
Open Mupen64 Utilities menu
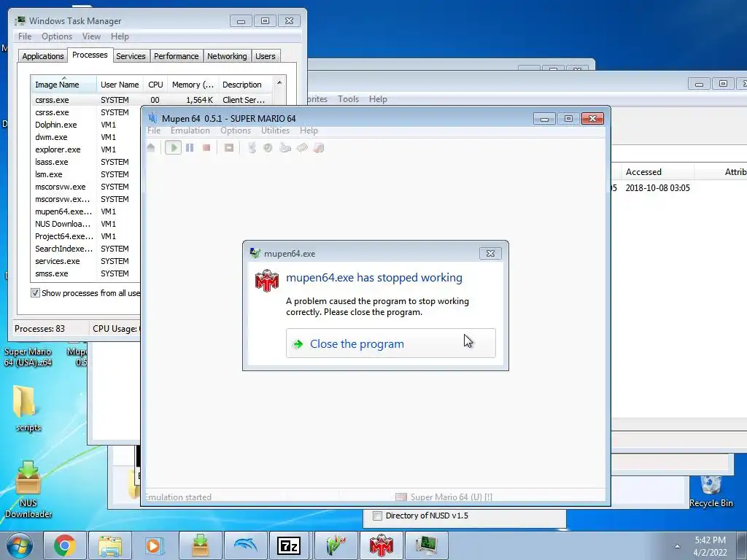coord(275,131)
